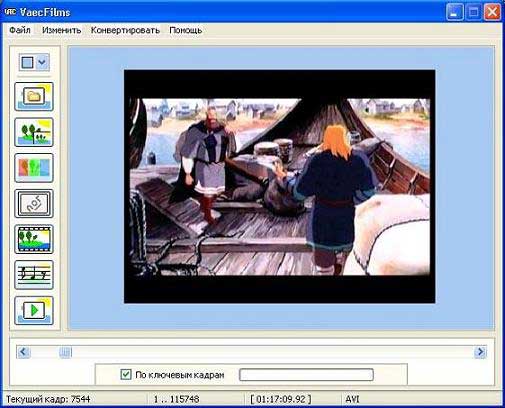Screen dimensions: 505x408
Task: Click the duration '[ 01:17:09.92 ]'
Action: click(x=281, y=399)
